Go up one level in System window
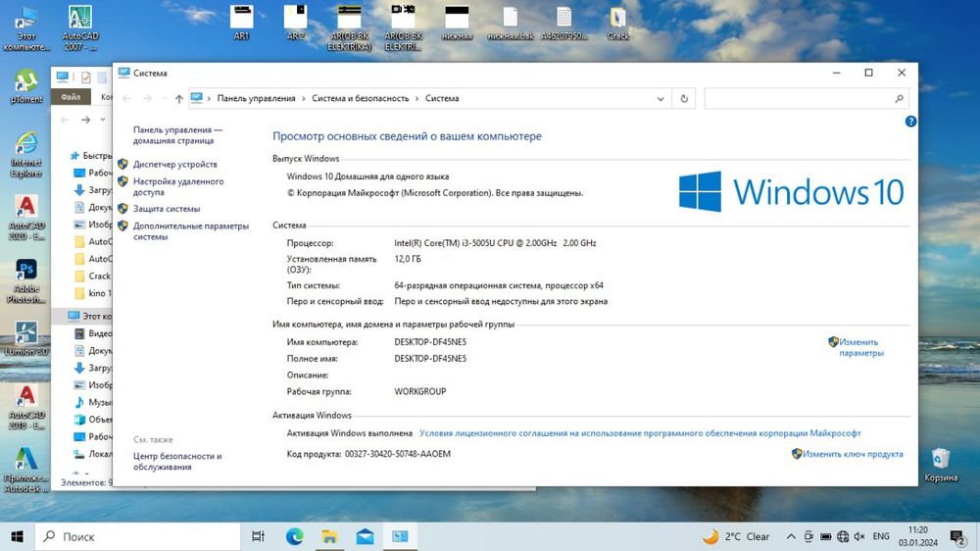Screen dimensions: 980x551 click(178, 98)
